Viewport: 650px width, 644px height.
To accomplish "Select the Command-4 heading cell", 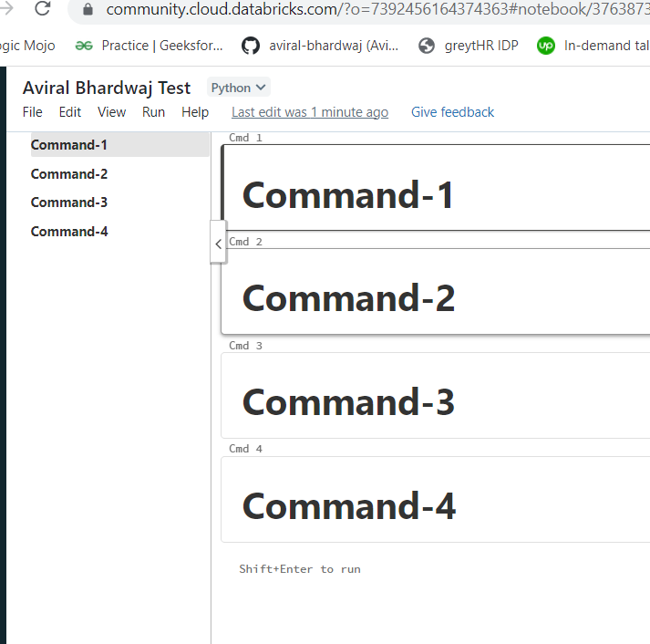I will click(x=349, y=506).
